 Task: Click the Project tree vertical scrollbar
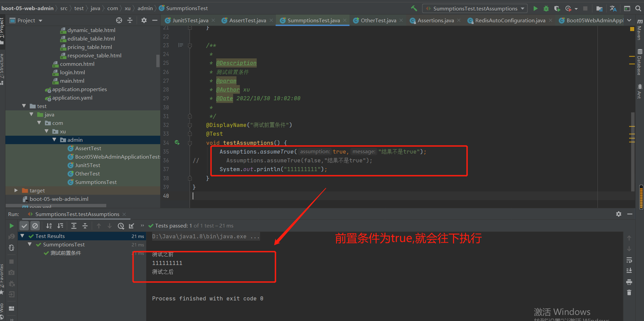coord(158,61)
